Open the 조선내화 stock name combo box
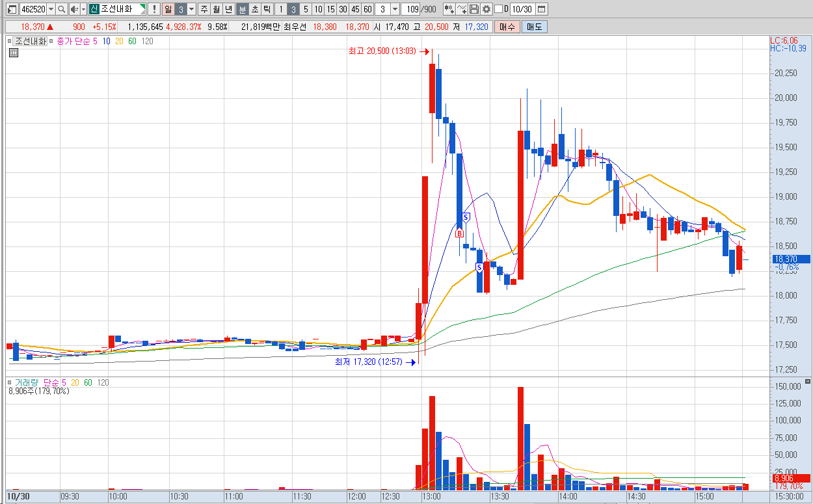 click(x=117, y=9)
